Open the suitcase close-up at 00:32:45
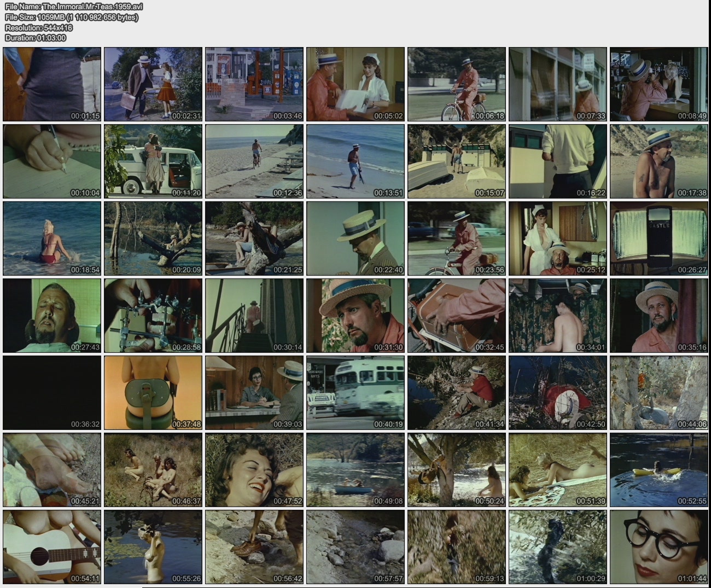The height and width of the screenshot is (588, 711). 457,315
